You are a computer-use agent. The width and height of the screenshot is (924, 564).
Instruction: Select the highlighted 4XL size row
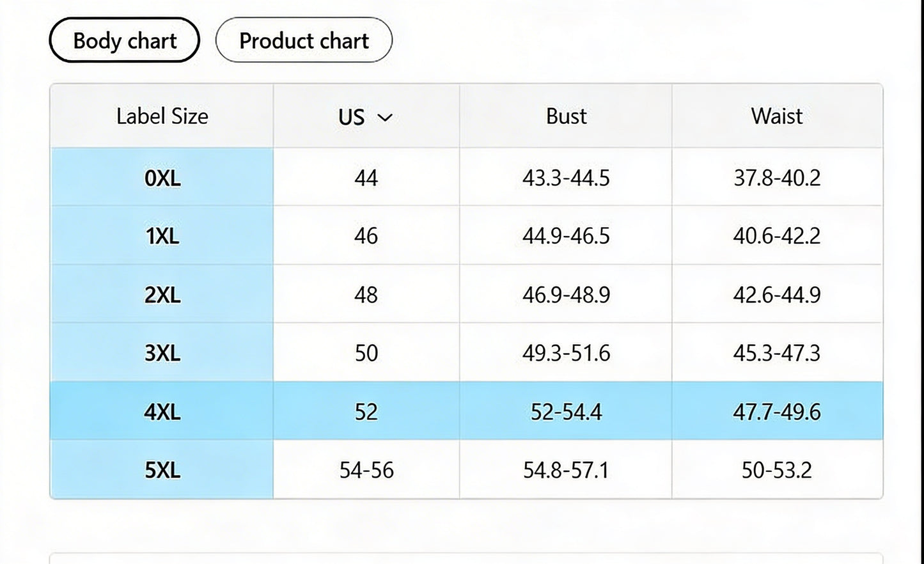pos(162,412)
